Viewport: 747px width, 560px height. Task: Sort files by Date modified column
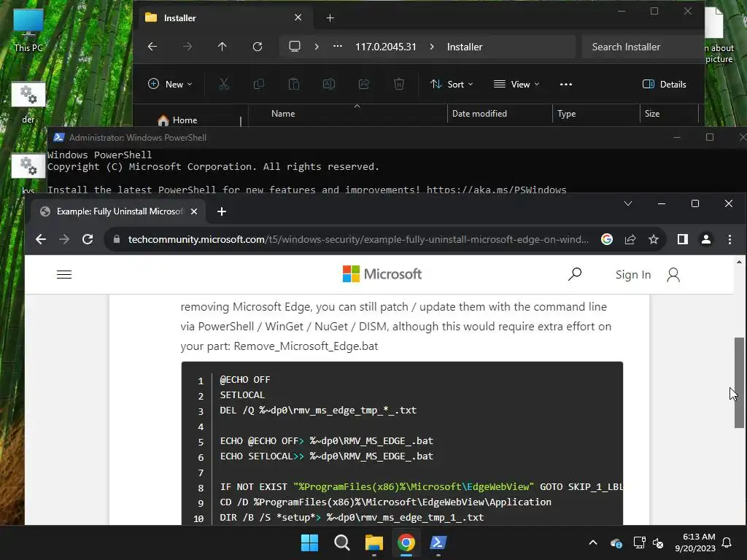click(x=479, y=114)
